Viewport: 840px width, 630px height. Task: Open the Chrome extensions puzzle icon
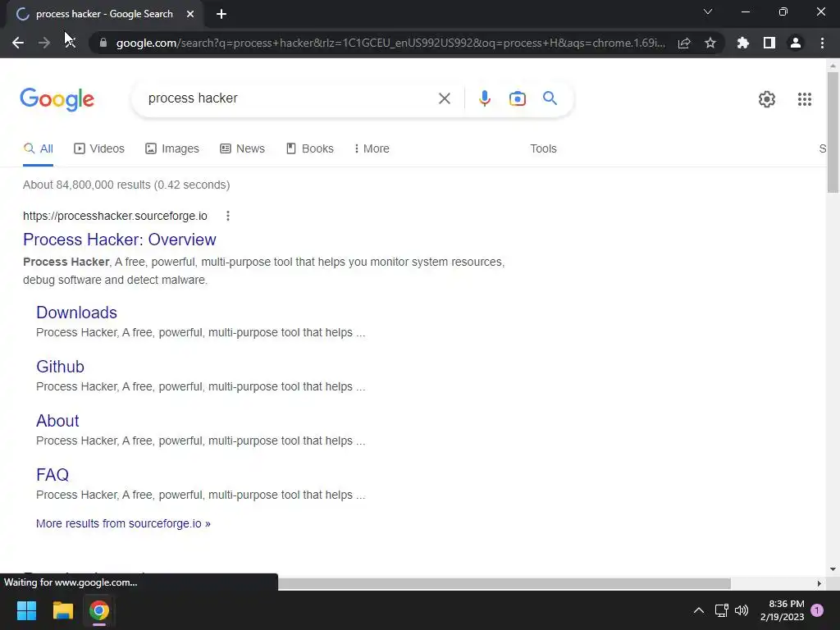click(x=743, y=43)
